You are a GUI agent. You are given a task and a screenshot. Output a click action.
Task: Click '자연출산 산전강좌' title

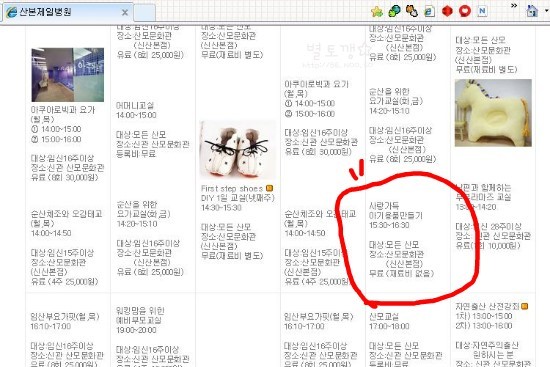487,306
